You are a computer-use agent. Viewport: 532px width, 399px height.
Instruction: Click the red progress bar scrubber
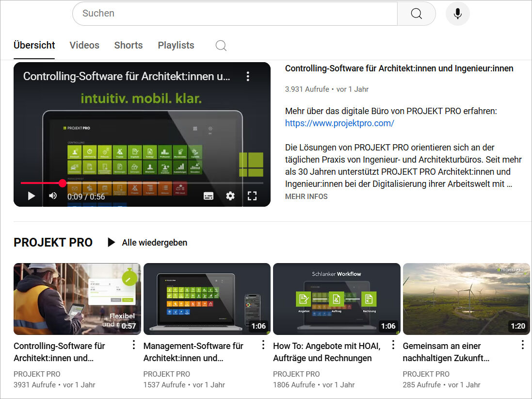(63, 183)
